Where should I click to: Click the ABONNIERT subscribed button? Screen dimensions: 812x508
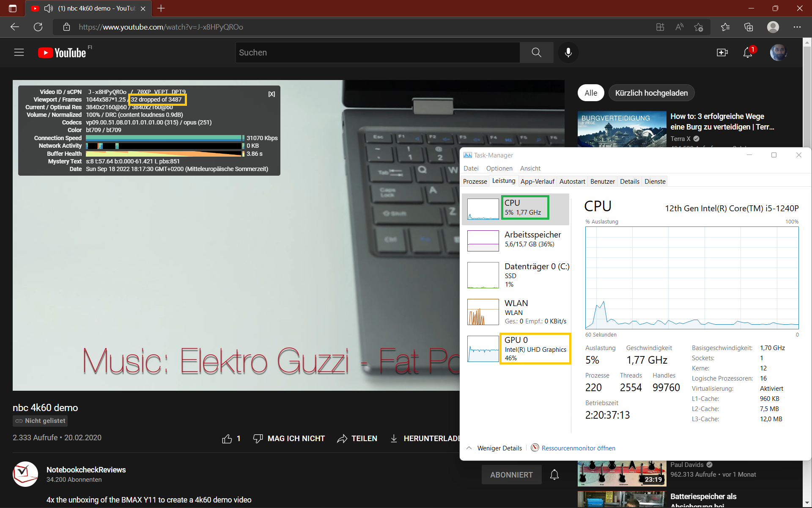click(x=511, y=475)
